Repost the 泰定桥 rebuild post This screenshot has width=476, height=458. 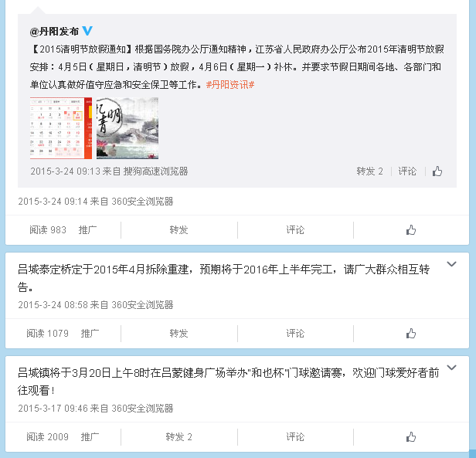(178, 334)
